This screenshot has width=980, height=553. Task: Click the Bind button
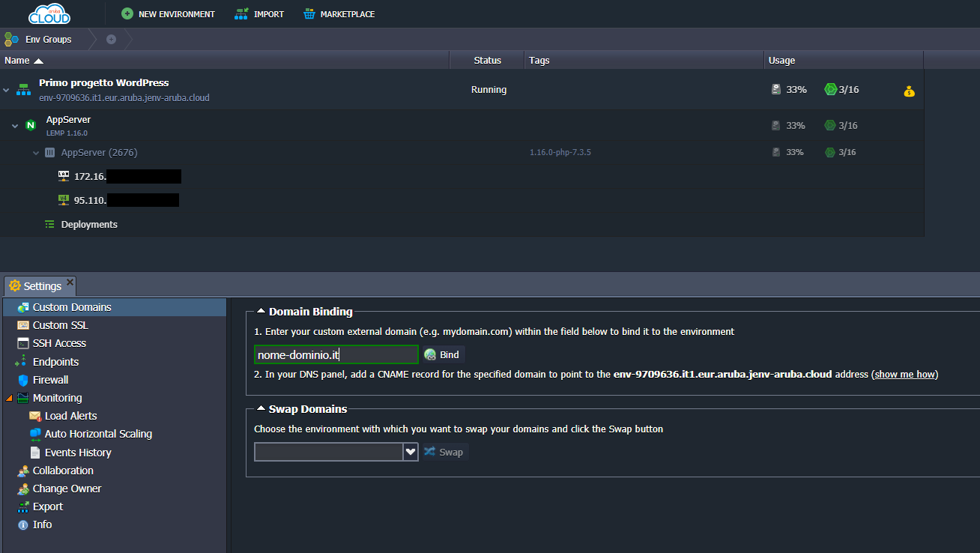coord(443,354)
